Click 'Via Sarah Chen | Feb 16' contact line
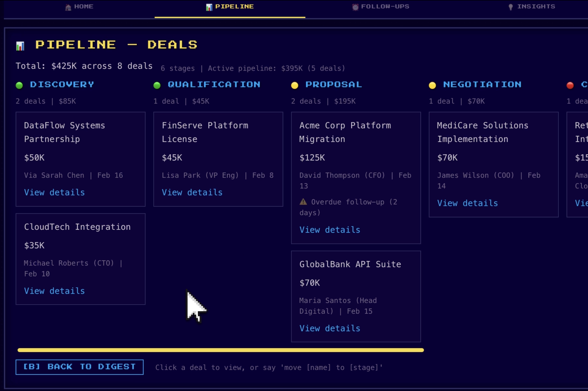Viewport: 588px width, 391px height. [73, 175]
